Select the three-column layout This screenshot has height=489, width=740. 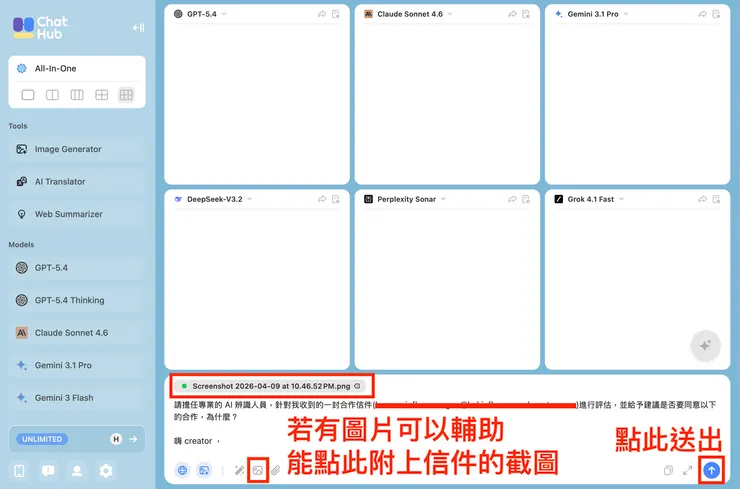77,95
